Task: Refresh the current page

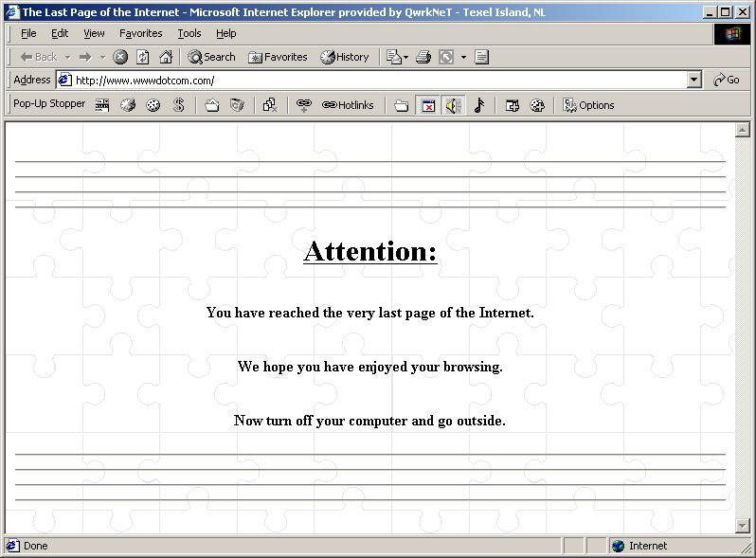Action: tap(143, 57)
